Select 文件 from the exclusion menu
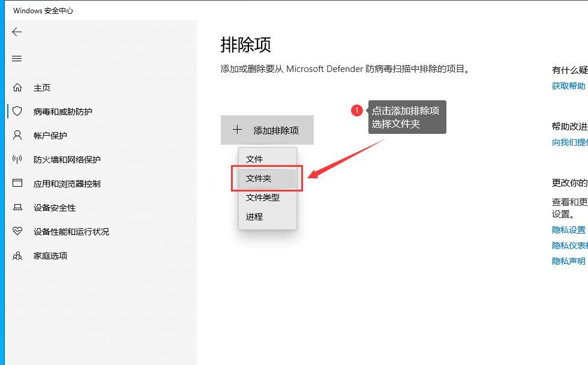The width and height of the screenshot is (588, 365). click(x=254, y=159)
